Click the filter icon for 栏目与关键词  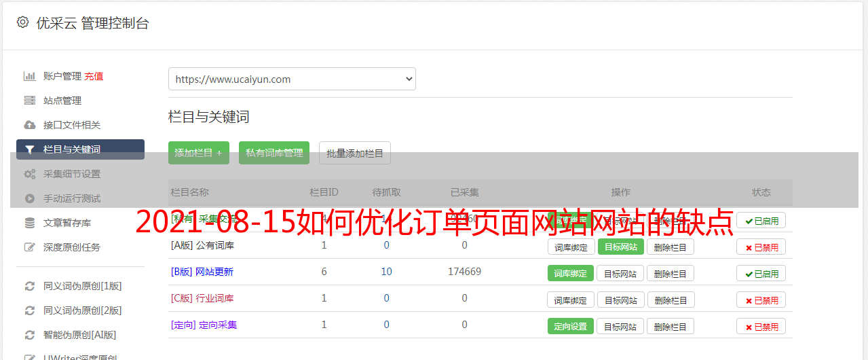[x=30, y=149]
